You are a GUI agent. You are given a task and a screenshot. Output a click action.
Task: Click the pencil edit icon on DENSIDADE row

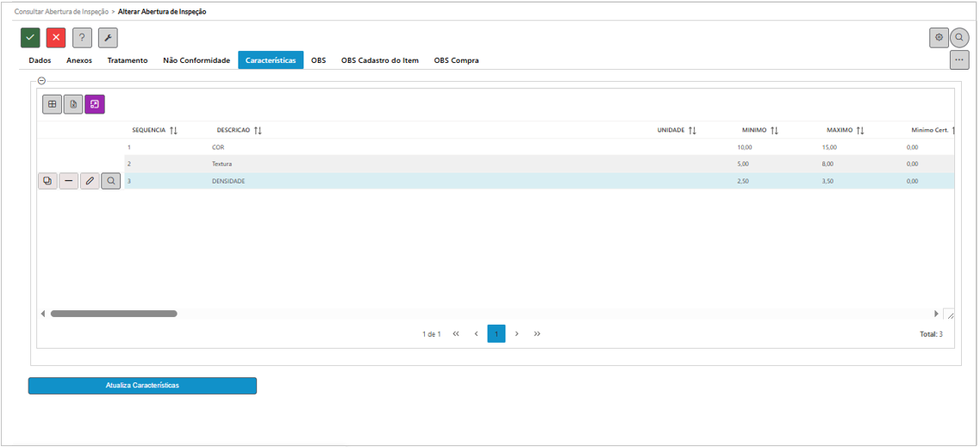click(x=90, y=182)
